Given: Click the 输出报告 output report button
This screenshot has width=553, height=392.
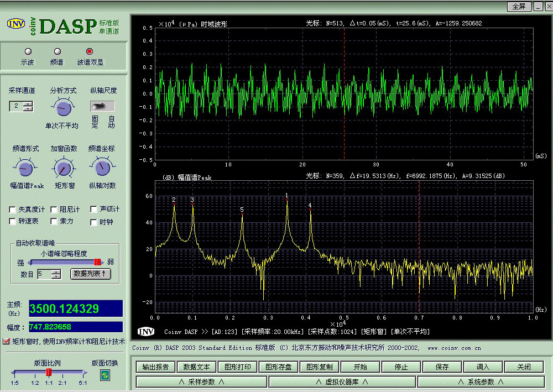Looking at the screenshot, I should point(155,367).
